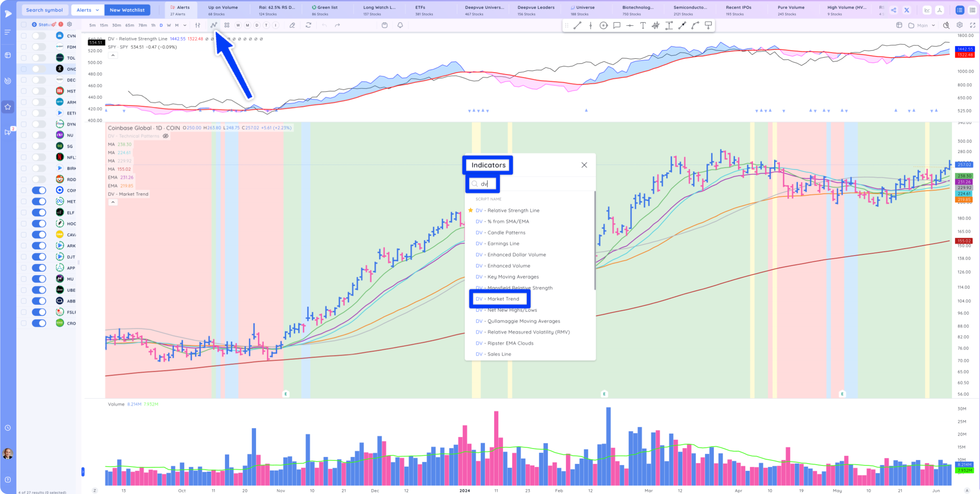Select the 15m timeframe

103,25
